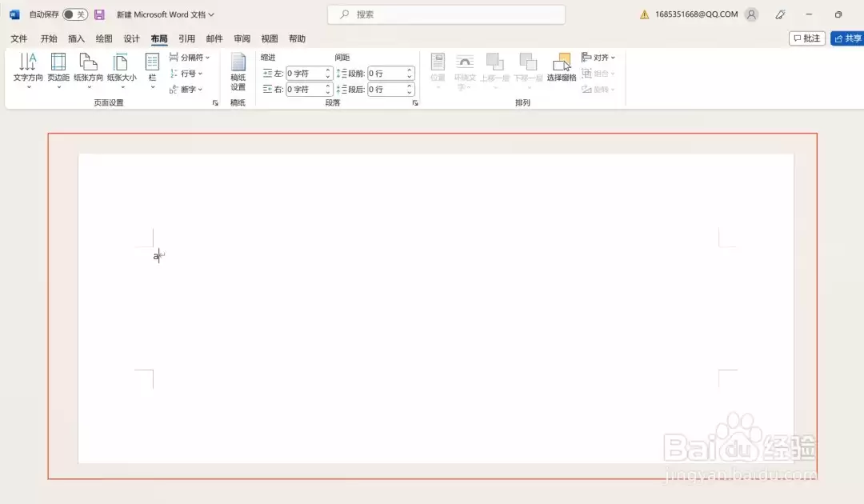
Task: Click the left indent (左) input field
Action: tap(306, 74)
